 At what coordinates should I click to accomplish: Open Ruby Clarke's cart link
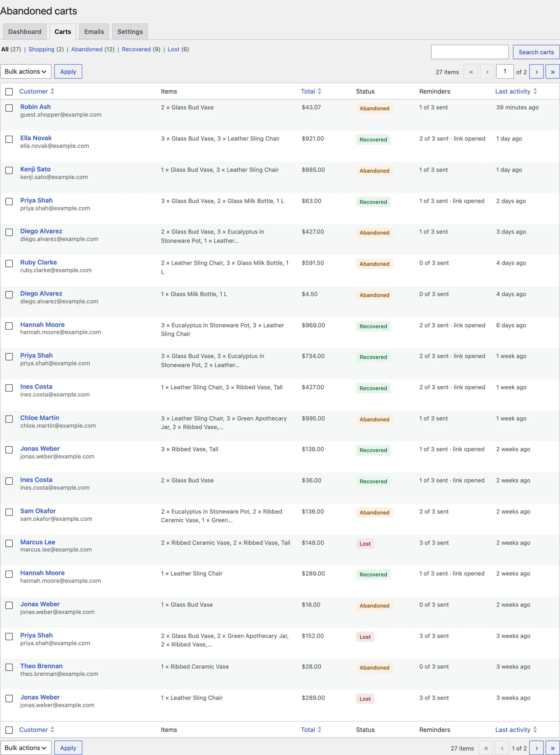pos(39,262)
